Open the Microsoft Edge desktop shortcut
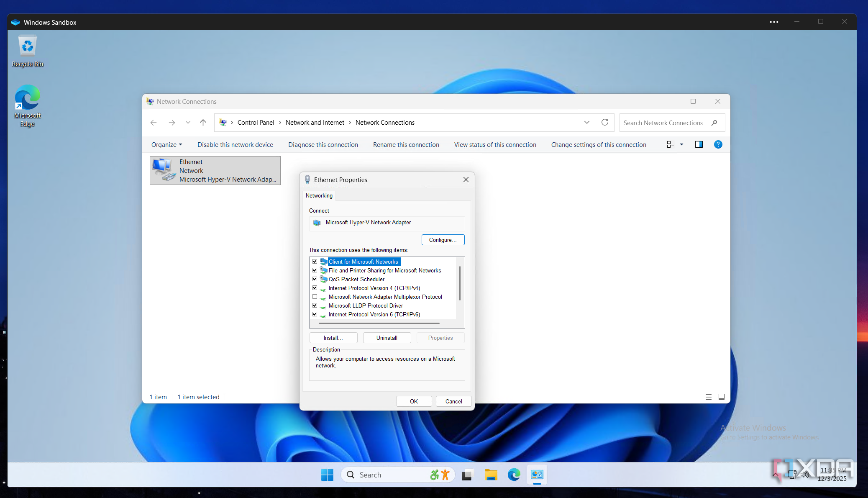The height and width of the screenshot is (498, 868). [28, 106]
